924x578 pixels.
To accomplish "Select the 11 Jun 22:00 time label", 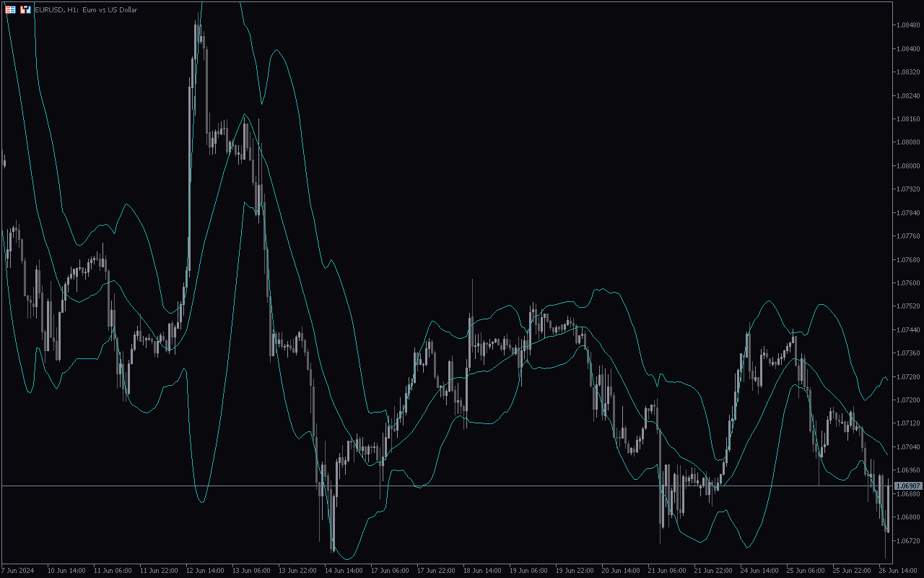I will (159, 571).
